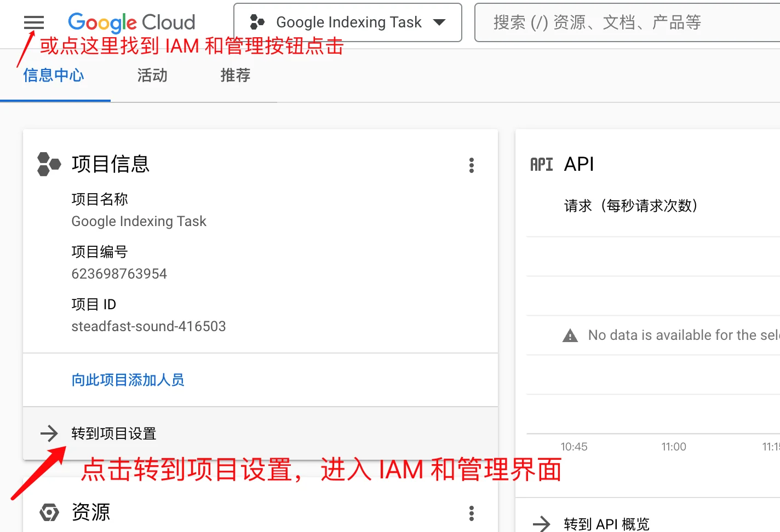This screenshot has width=780, height=532.
Task: Click the 项目名称 label
Action: [100, 199]
